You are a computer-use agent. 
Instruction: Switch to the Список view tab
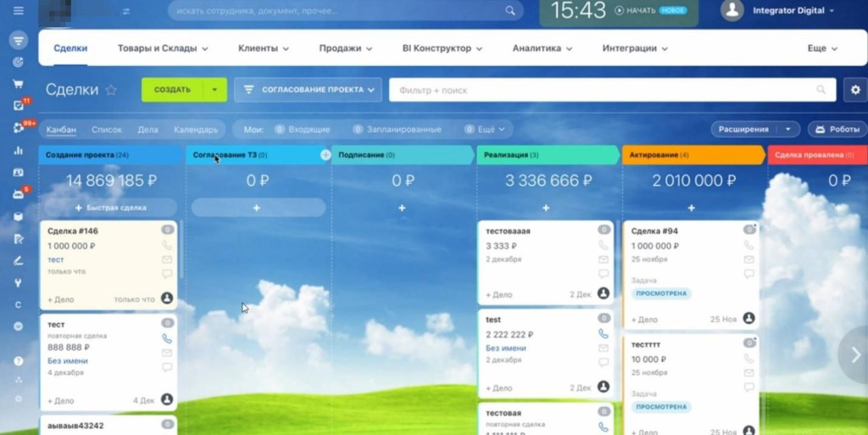pyautogui.click(x=107, y=130)
